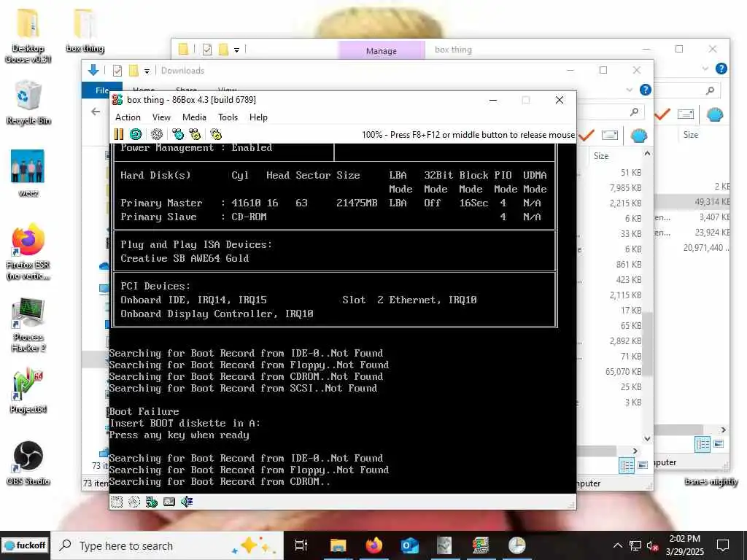The height and width of the screenshot is (560, 747).
Task: Click the horizontal scroll right arrow in Downloads window
Action: (x=635, y=451)
